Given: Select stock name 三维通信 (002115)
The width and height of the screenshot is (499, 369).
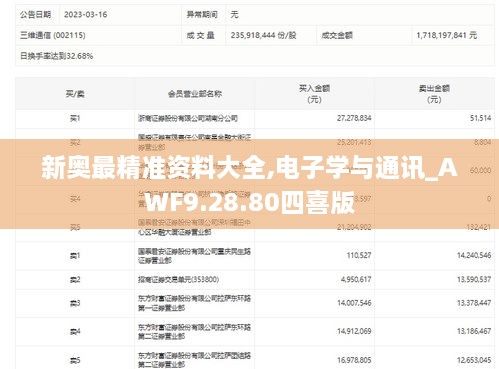Looking at the screenshot, I should point(53,35).
